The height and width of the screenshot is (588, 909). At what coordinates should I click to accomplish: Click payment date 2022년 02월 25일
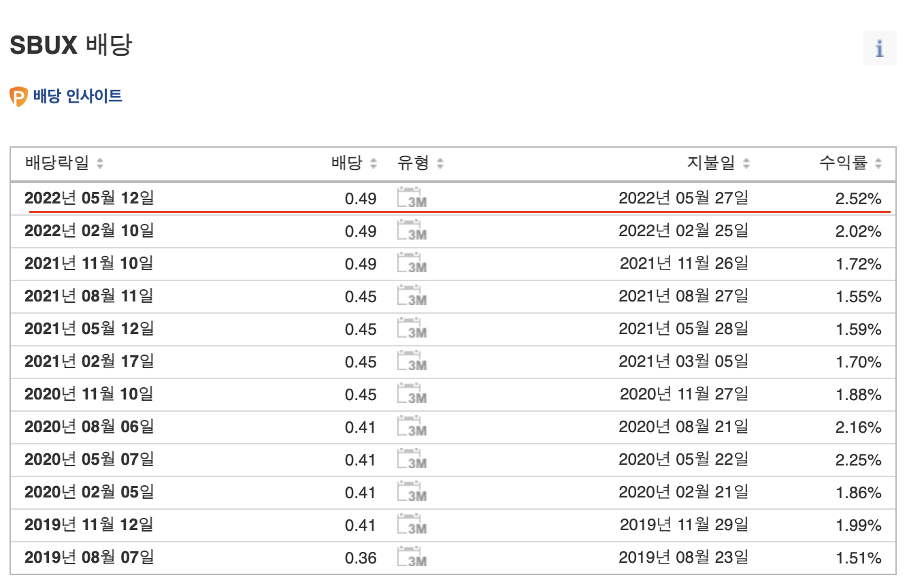click(x=684, y=231)
